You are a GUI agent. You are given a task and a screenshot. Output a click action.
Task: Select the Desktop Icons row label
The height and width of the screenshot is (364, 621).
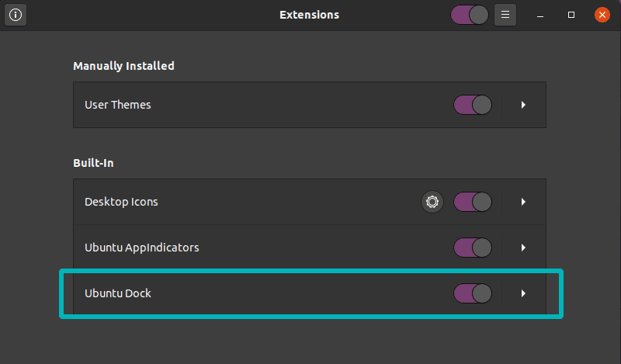click(121, 202)
